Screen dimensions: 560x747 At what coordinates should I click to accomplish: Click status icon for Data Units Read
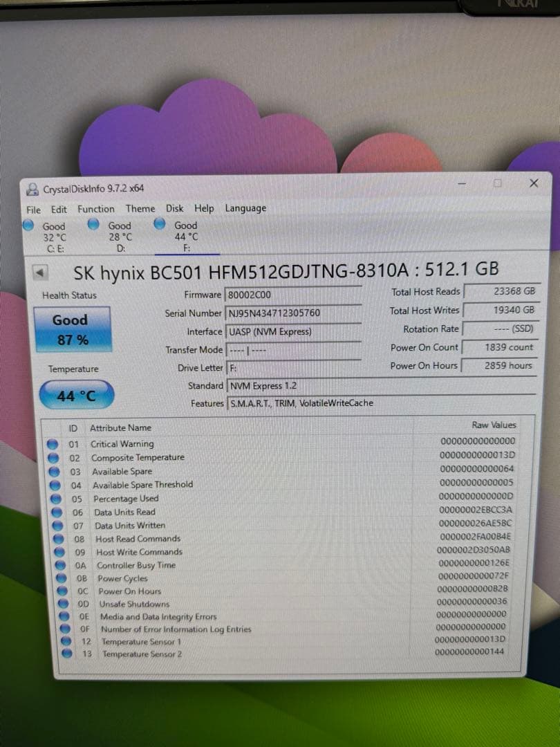click(57, 513)
